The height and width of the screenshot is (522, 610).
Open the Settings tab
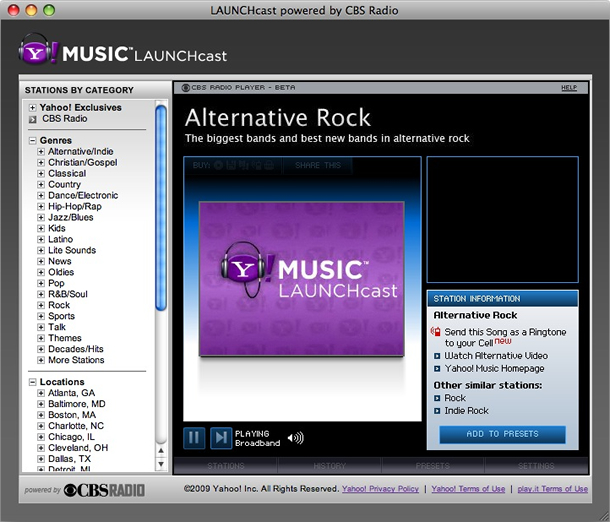coord(536,466)
